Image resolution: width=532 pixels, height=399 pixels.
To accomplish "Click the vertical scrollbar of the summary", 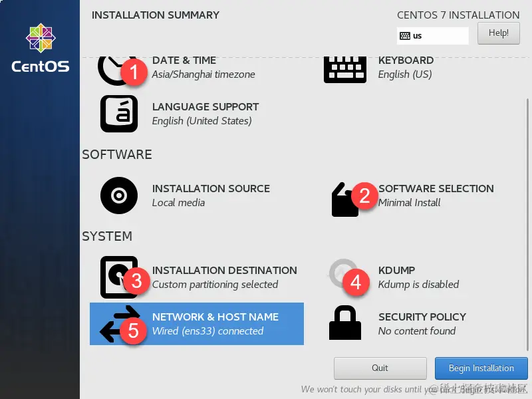I will click(x=527, y=225).
